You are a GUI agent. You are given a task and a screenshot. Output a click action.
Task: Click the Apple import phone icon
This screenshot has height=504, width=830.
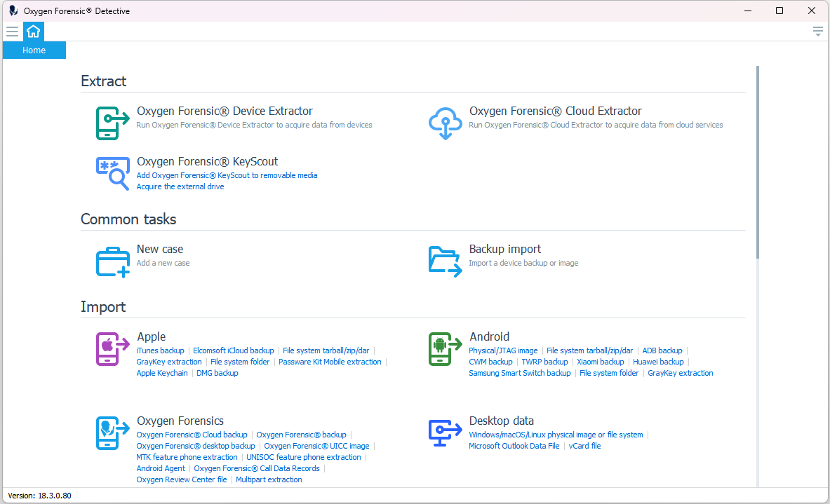(x=112, y=348)
